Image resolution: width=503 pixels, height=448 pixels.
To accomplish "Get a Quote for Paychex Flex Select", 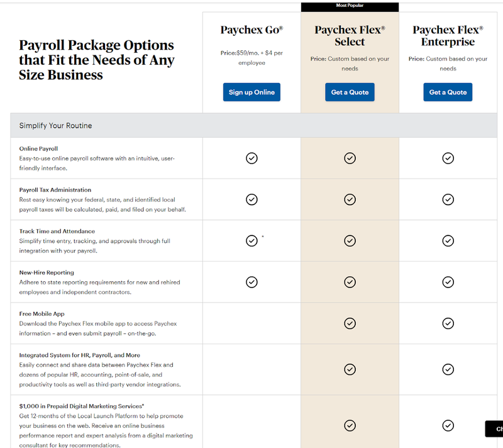I will [350, 92].
